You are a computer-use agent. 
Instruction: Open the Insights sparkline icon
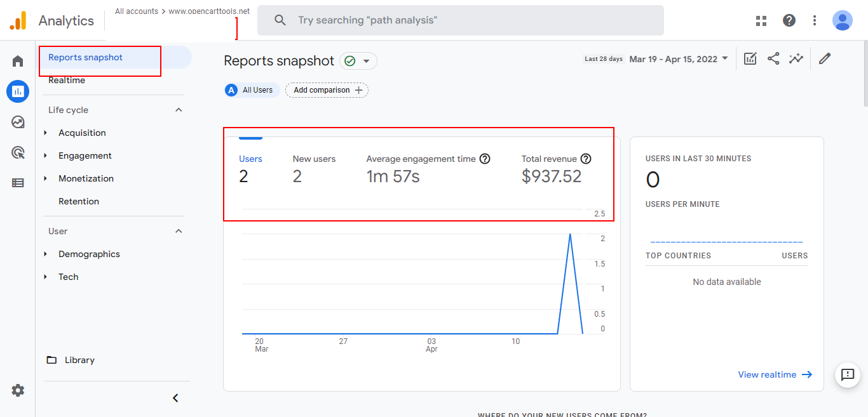pos(796,59)
